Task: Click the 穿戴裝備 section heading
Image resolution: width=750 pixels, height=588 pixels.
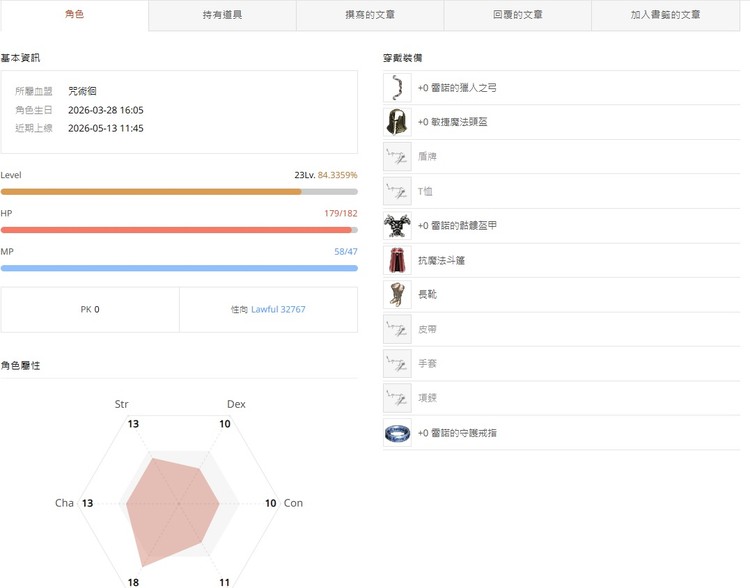Action: pyautogui.click(x=402, y=58)
